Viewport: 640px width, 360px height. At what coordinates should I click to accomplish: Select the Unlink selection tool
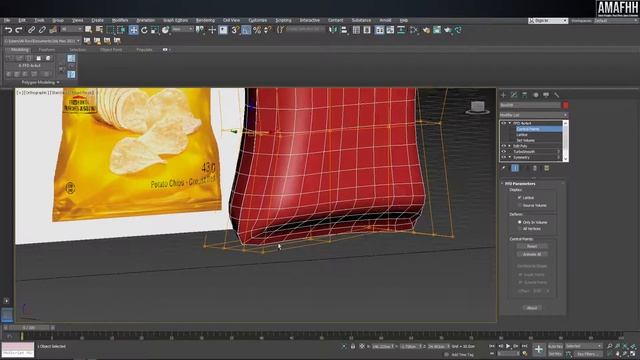point(42,30)
